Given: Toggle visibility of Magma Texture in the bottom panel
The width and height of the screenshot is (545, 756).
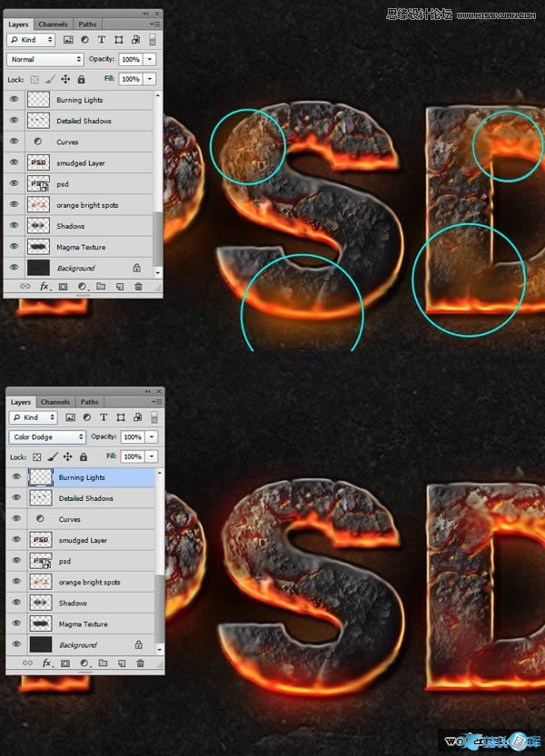Looking at the screenshot, I should [15, 624].
